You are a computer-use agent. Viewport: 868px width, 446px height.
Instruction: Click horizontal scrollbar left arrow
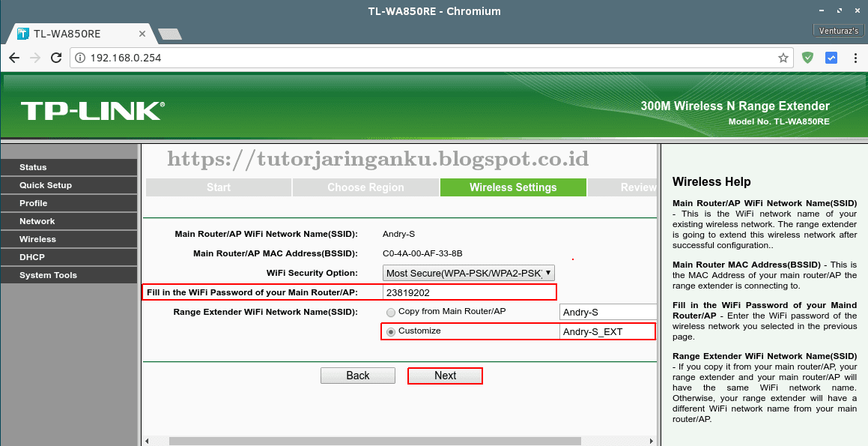(x=148, y=441)
